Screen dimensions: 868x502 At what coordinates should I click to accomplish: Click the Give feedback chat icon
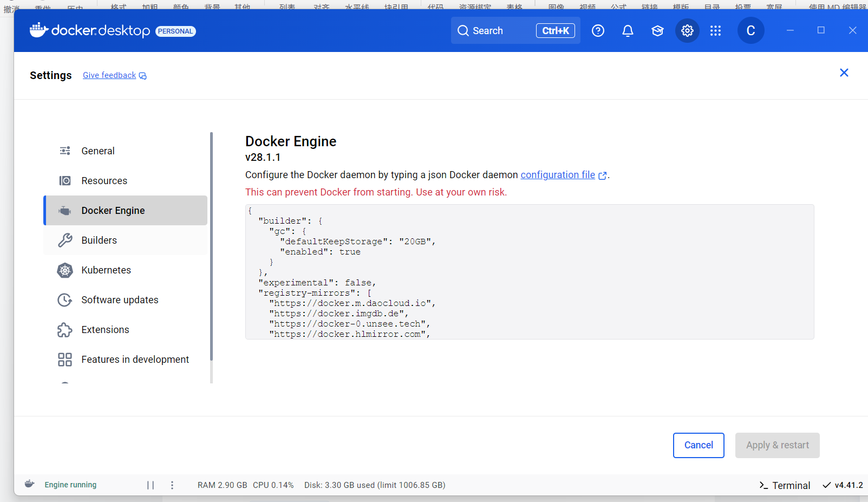tap(142, 76)
